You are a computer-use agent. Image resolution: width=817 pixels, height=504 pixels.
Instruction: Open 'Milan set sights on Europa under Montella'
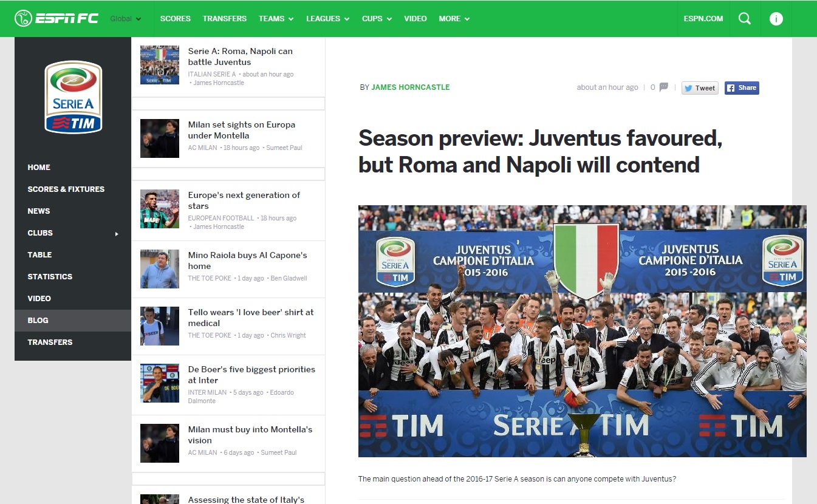coord(242,130)
